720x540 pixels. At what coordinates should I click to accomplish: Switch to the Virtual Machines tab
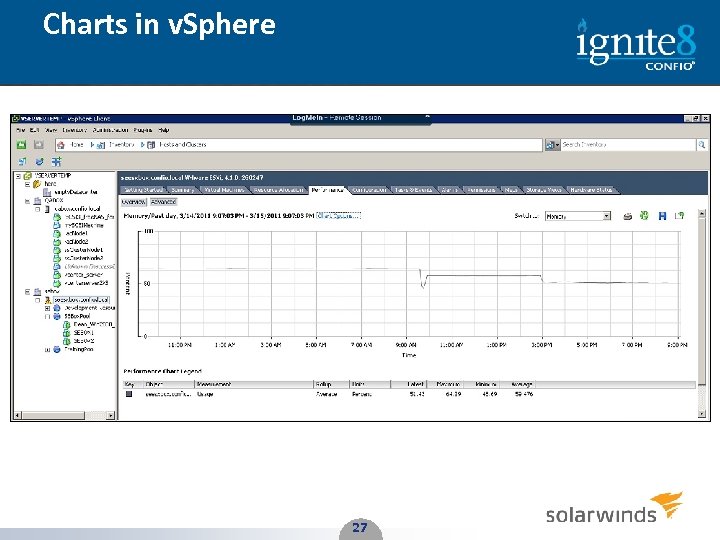coord(224,190)
